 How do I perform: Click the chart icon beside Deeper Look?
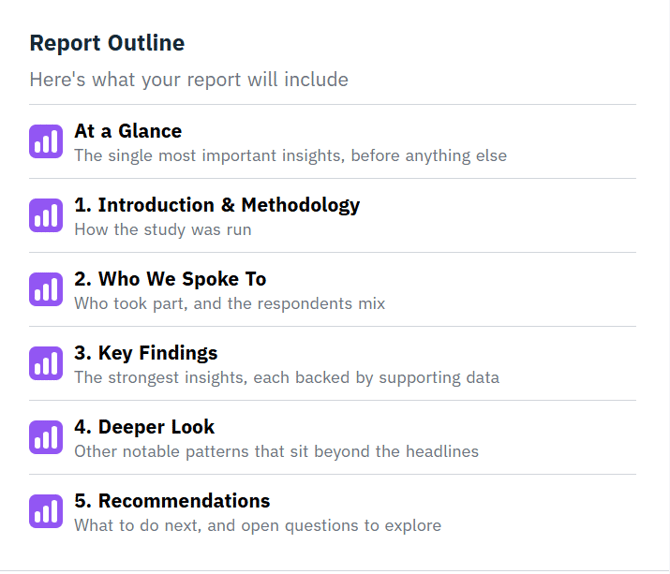(46, 437)
